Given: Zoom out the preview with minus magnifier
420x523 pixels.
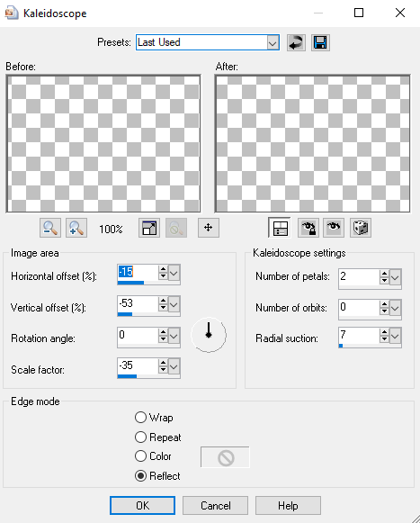Looking at the screenshot, I should (50, 228).
